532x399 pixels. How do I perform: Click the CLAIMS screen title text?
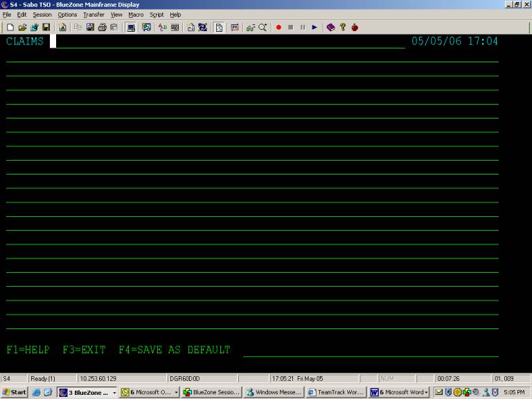coord(25,42)
